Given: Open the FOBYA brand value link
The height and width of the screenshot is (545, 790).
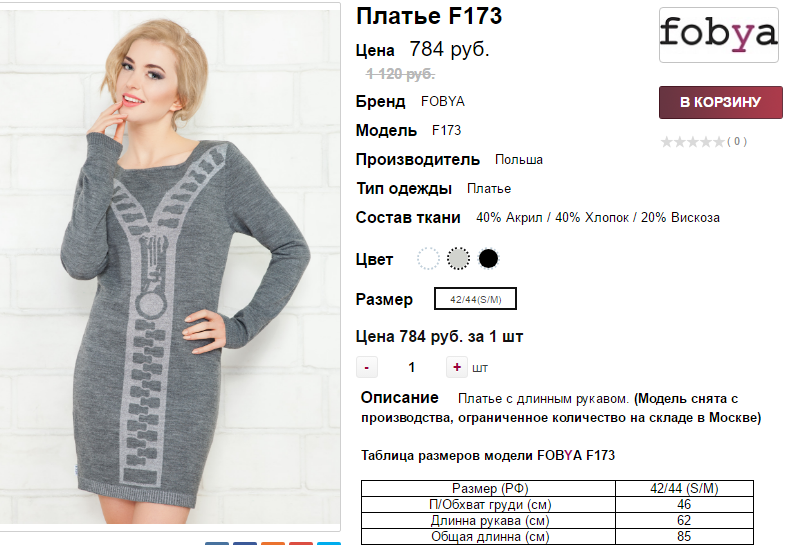Looking at the screenshot, I should coord(443,102).
